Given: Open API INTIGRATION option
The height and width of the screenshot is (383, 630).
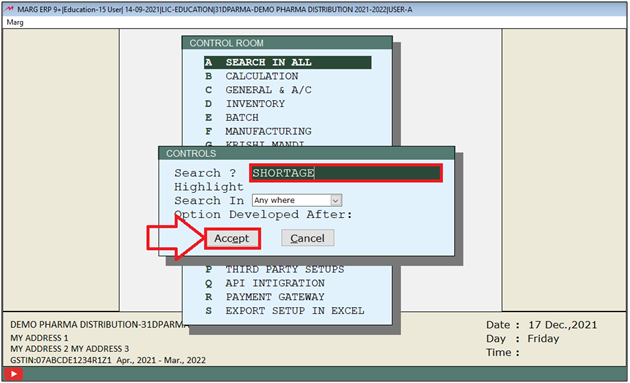Looking at the screenshot, I should pos(265,283).
